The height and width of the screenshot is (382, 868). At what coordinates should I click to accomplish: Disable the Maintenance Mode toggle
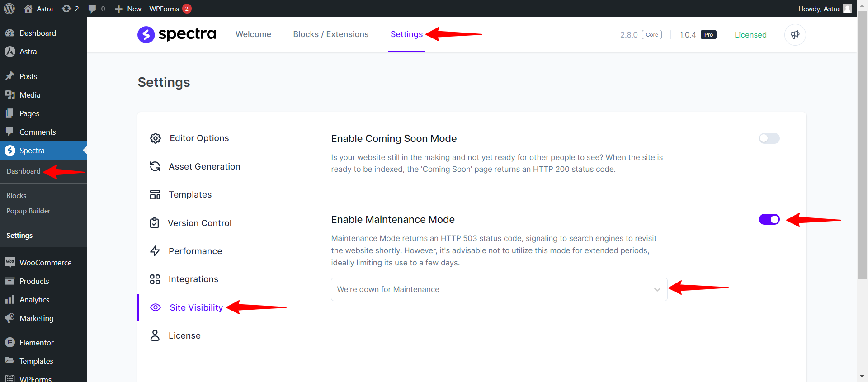(x=769, y=219)
